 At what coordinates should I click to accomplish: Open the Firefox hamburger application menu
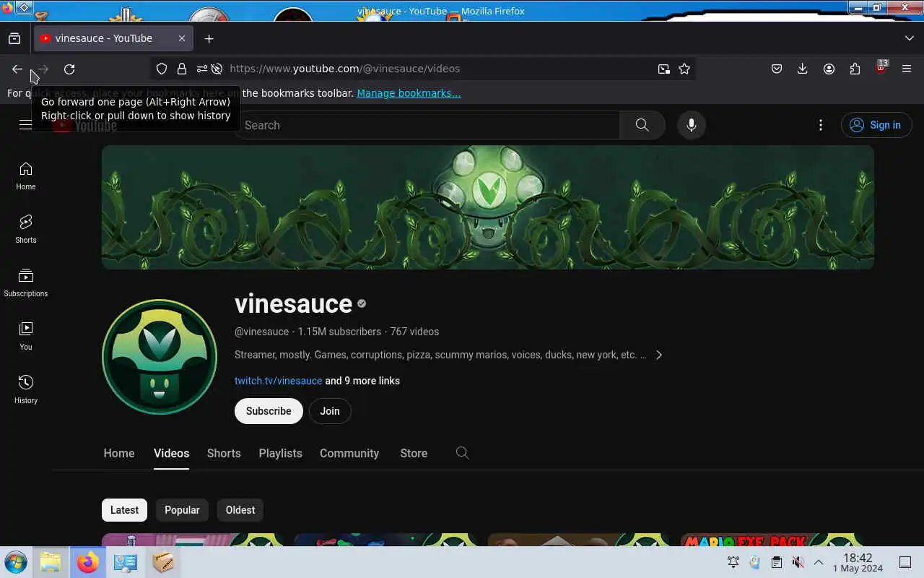coord(907,69)
